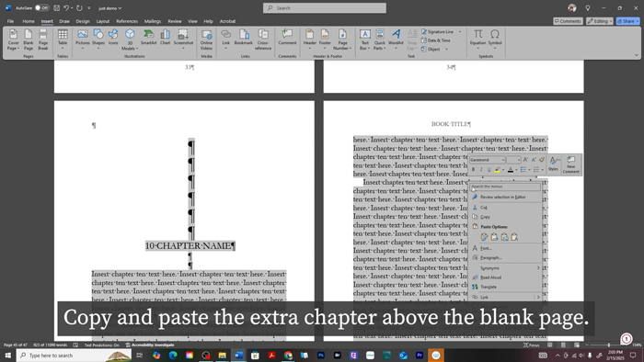Click the Icons insert button
The image size is (644, 362).
tap(113, 38)
